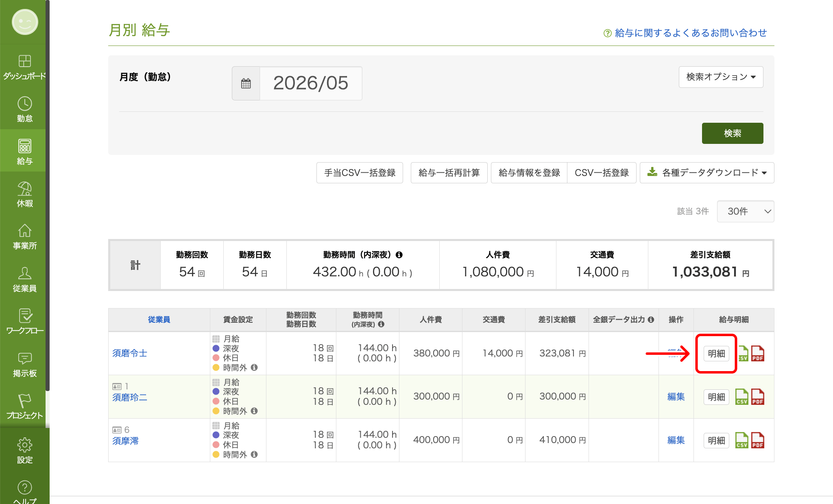Screen dimensions: 833x504
Task: Click 須磨令士's 差引支給額 323,081 円 cell
Action: (x=557, y=353)
